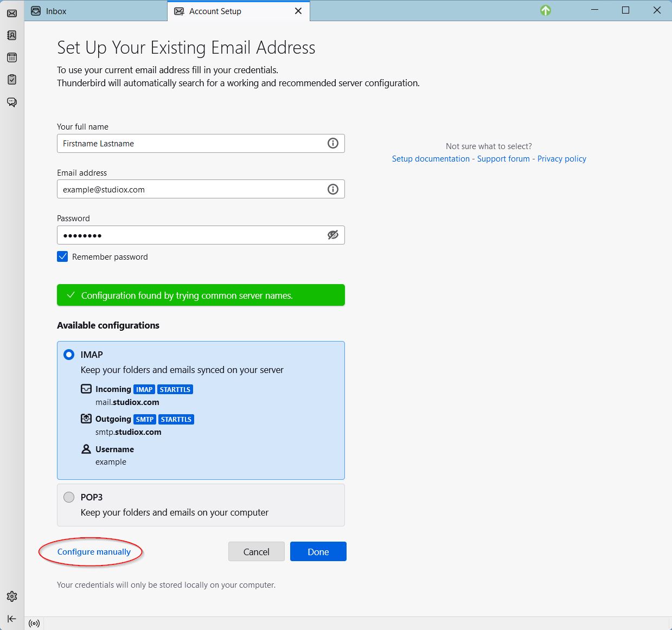Toggle password visibility eye icon
672x630 pixels.
(333, 235)
